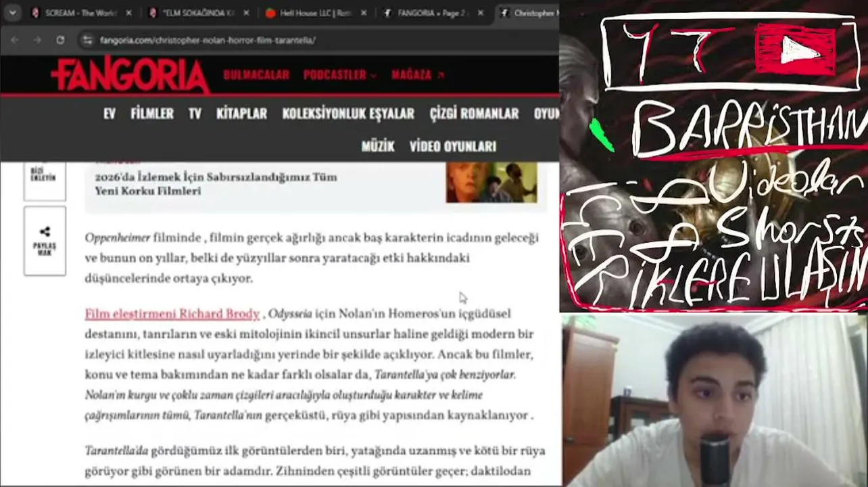
Task: Close the FANGORIA Page 2 tab
Action: click(x=481, y=13)
